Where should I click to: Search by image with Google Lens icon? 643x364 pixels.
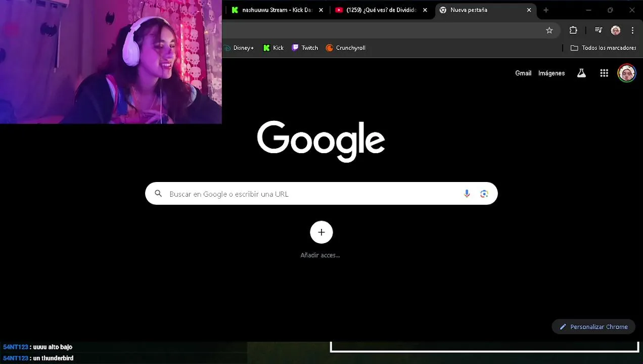tap(484, 194)
